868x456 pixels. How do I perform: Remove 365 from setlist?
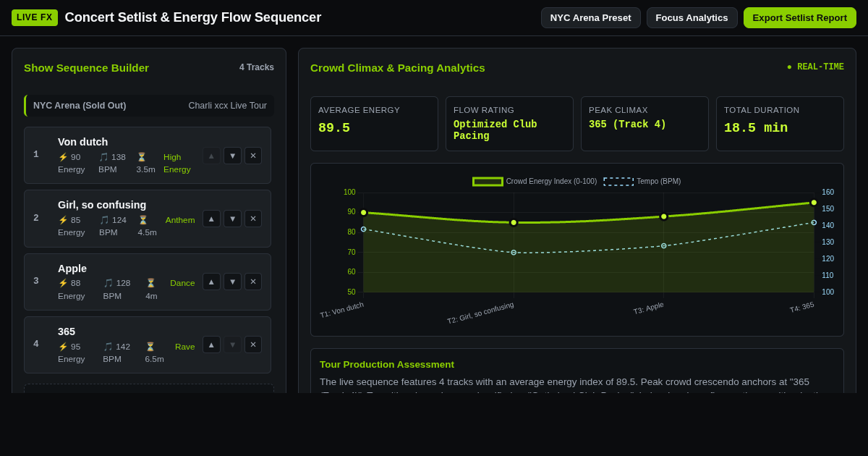point(253,345)
